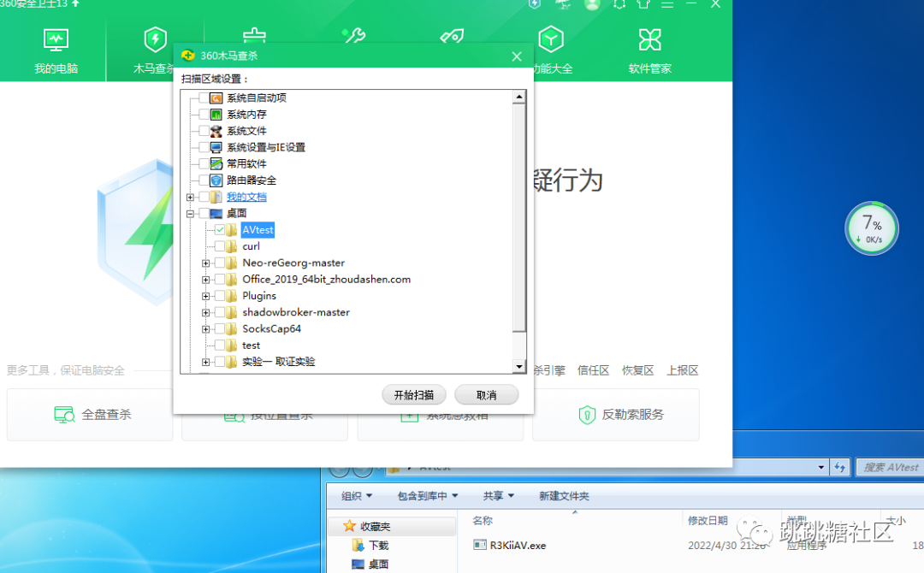The height and width of the screenshot is (573, 924).
Task: Click the 软件管家 four-petal icon
Action: pos(650,39)
